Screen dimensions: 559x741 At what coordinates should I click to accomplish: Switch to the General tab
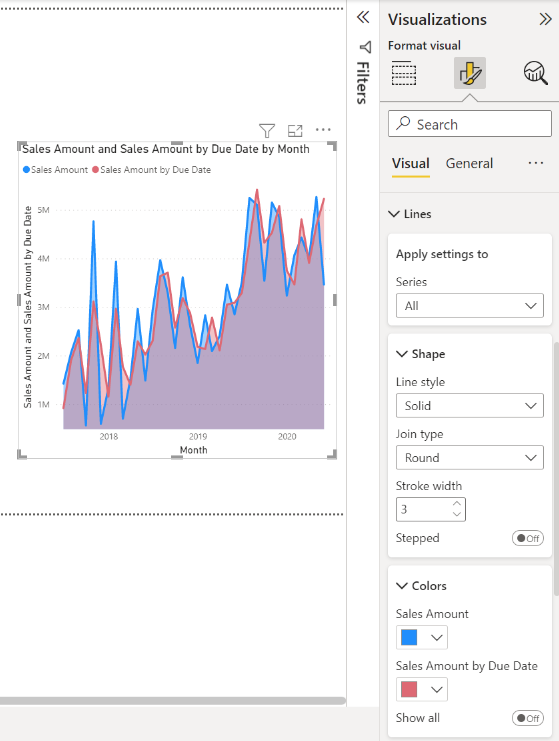tap(469, 164)
